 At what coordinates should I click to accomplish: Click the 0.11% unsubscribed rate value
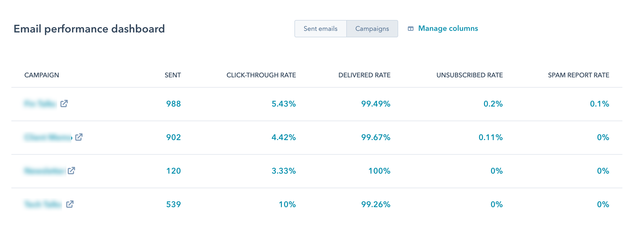491,137
